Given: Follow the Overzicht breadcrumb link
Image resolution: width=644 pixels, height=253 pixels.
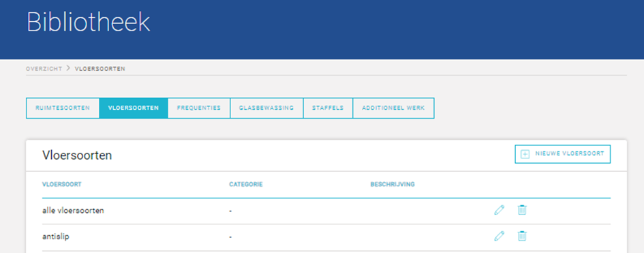Looking at the screenshot, I should pos(44,69).
